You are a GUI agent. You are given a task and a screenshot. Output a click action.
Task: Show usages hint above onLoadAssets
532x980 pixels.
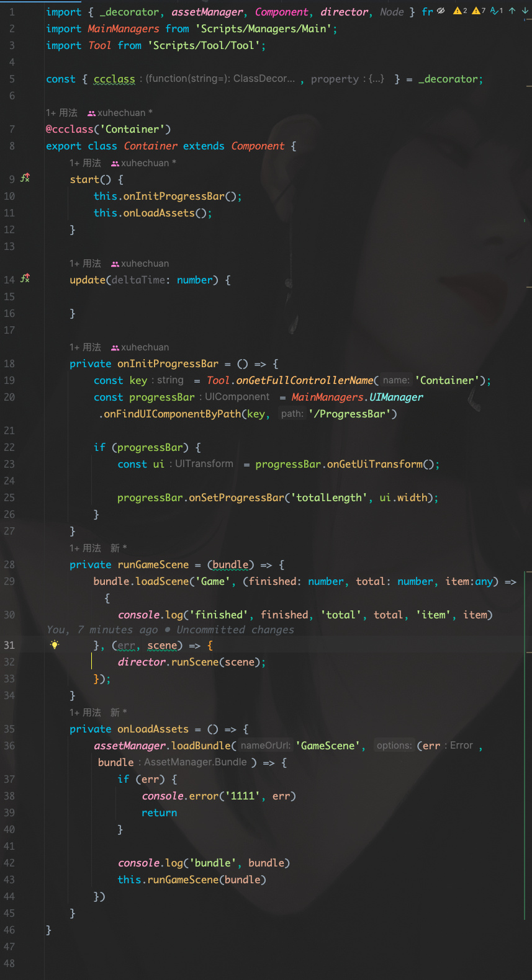tap(85, 713)
